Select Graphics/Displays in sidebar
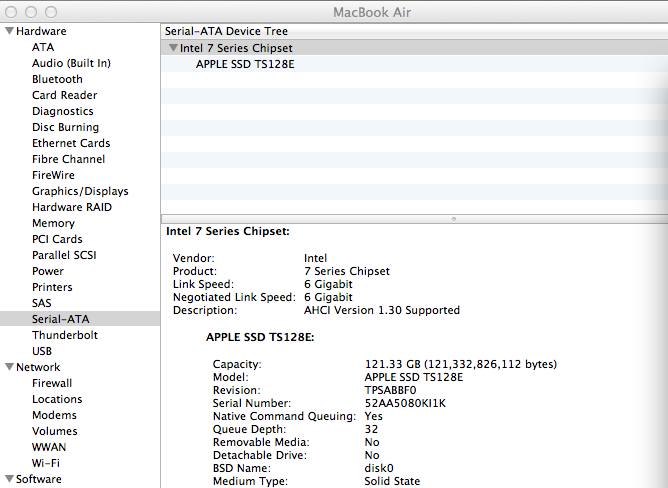668x488 pixels. [80, 191]
